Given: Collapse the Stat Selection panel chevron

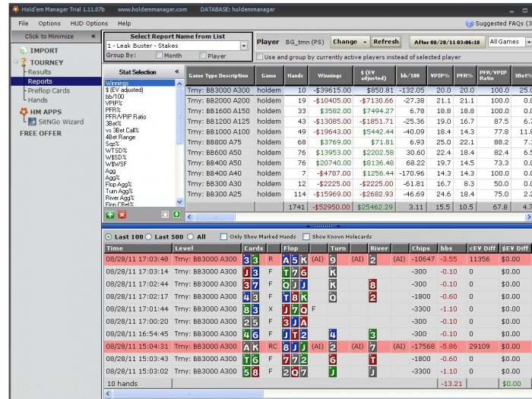Looking at the screenshot, I should 177,71.
